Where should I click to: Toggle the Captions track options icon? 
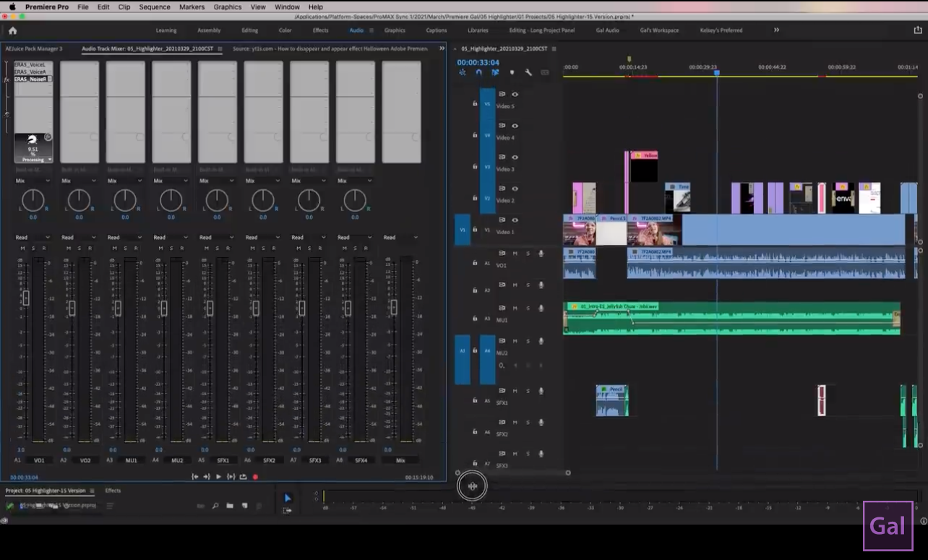(x=545, y=72)
